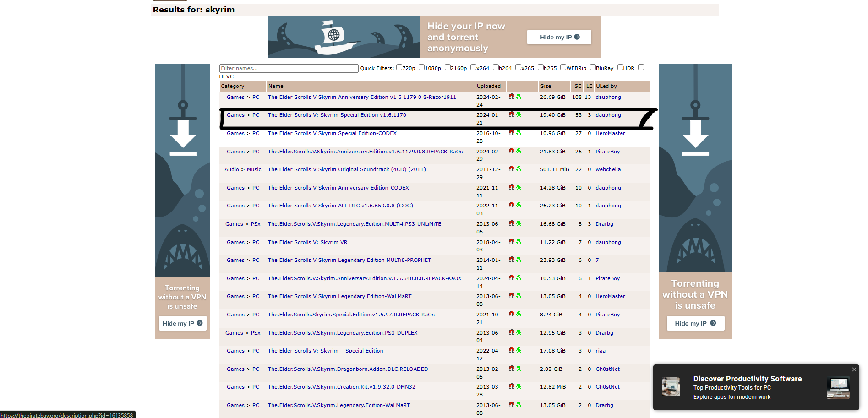
Task: Click the Size column header
Action: click(x=554, y=86)
